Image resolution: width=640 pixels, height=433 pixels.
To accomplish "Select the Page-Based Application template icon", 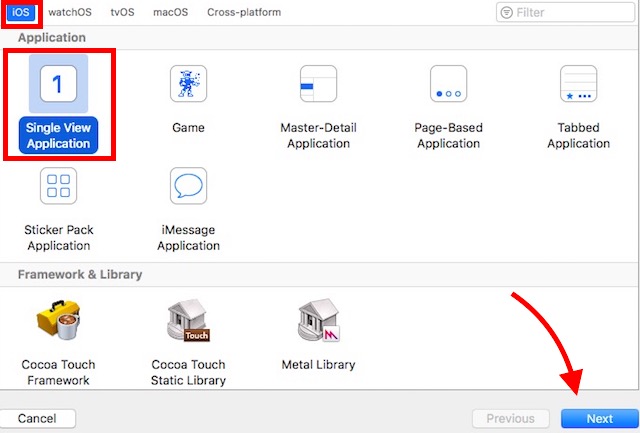I will (448, 84).
